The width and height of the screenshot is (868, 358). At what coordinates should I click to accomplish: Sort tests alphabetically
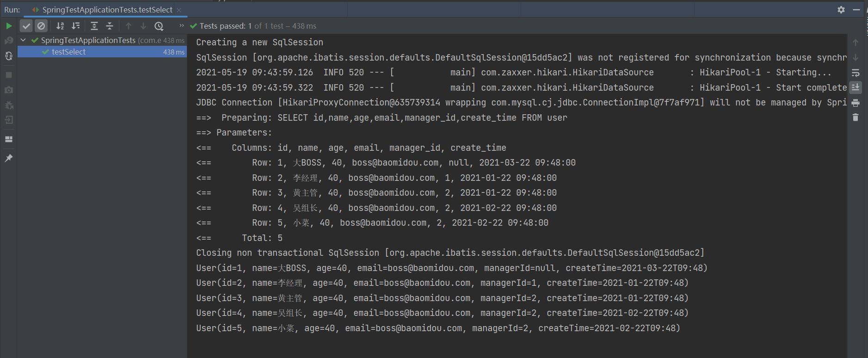point(60,26)
